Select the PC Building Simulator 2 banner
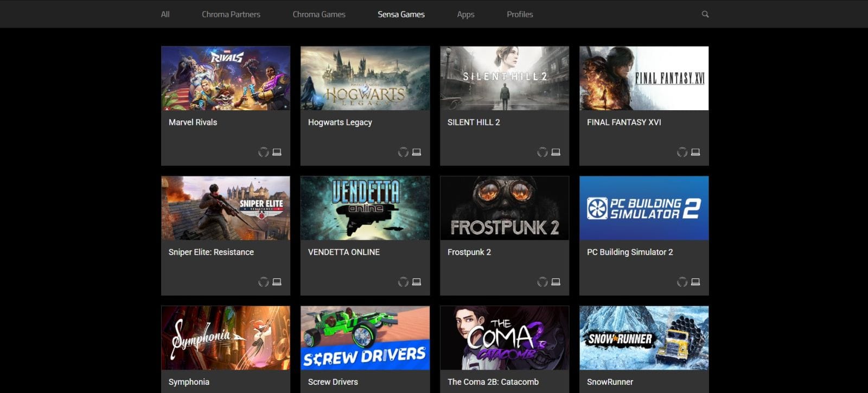Screen dimensions: 868x393 [644, 208]
